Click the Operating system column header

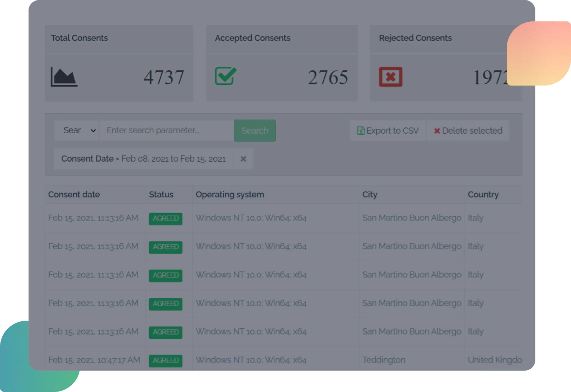(x=230, y=194)
